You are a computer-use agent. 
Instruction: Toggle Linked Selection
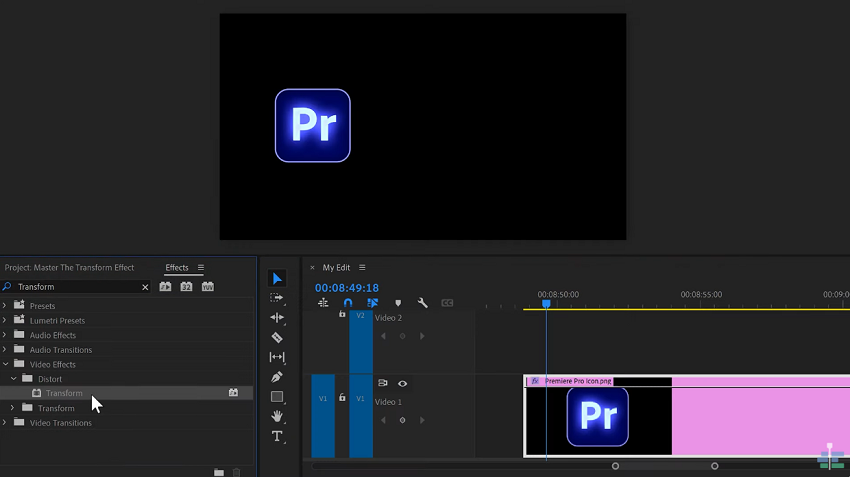(x=372, y=303)
